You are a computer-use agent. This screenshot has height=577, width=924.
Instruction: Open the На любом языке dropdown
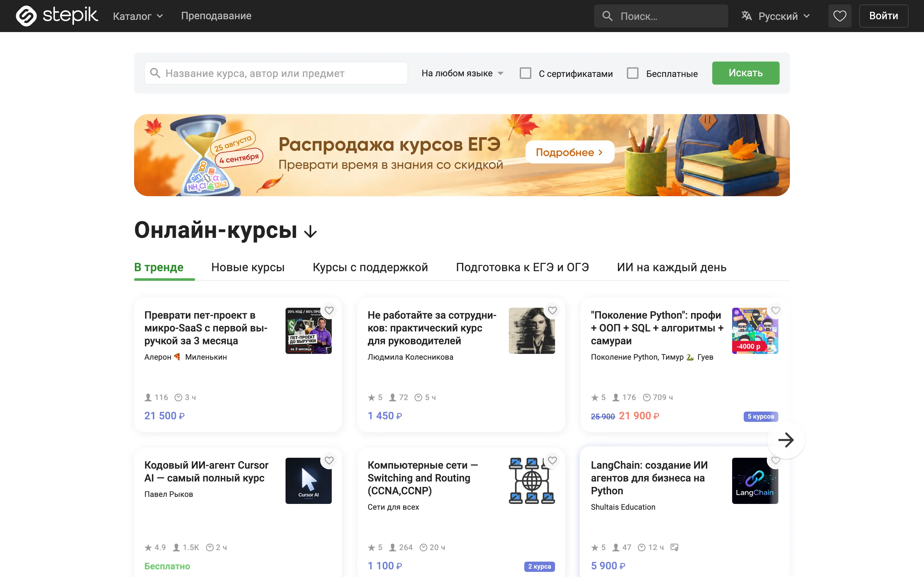[x=462, y=73]
